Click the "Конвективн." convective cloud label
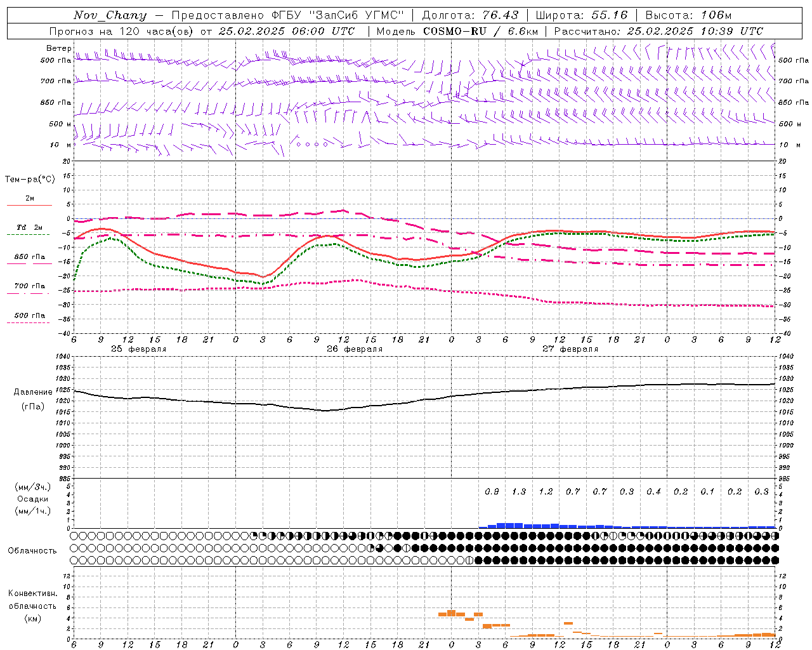Screen dimensions: 812x650 tap(32, 594)
